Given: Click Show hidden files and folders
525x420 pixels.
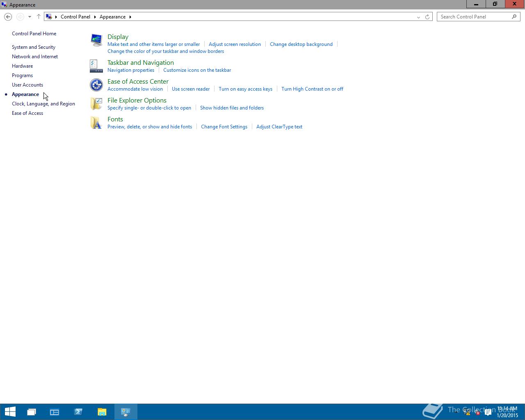Looking at the screenshot, I should click(x=232, y=108).
